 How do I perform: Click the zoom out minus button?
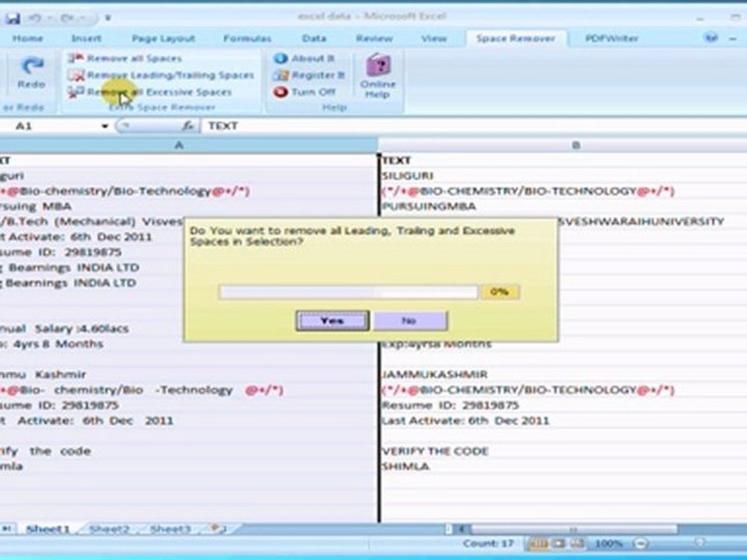640,544
